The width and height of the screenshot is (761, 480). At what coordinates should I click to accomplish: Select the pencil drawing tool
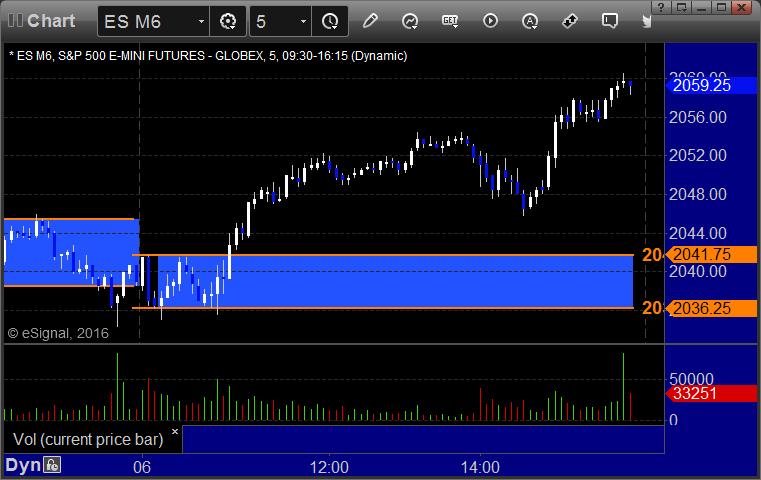click(x=370, y=21)
